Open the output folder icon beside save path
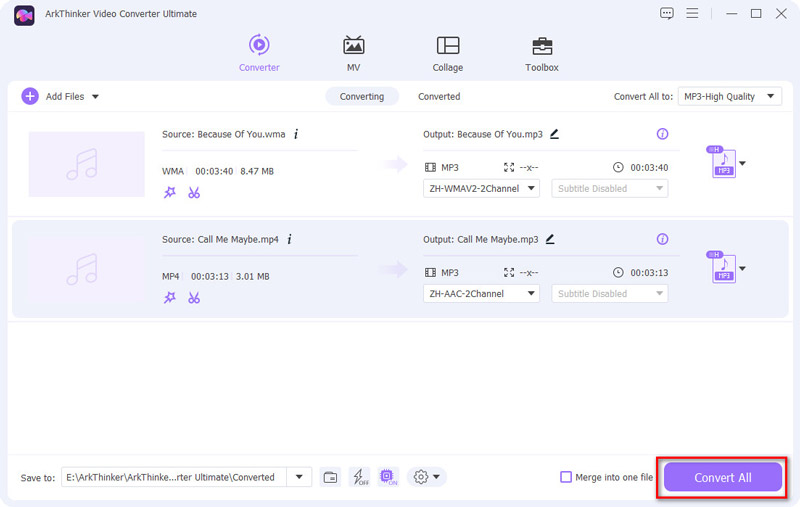 pyautogui.click(x=330, y=477)
